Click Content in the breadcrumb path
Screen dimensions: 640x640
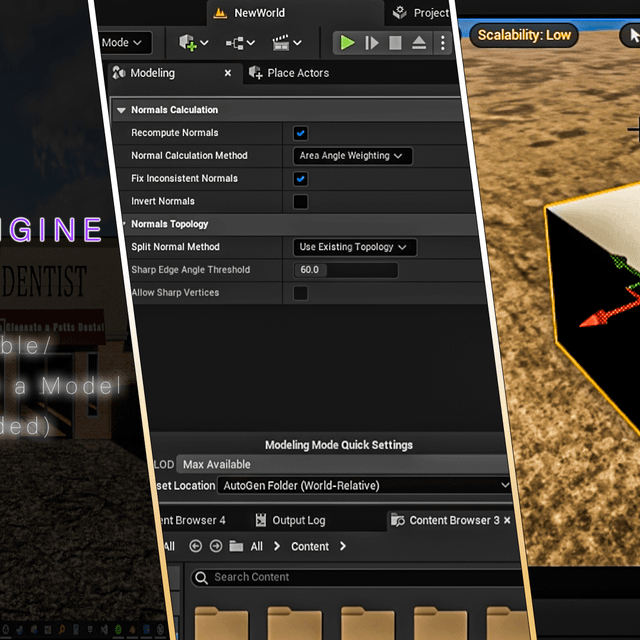click(x=310, y=546)
